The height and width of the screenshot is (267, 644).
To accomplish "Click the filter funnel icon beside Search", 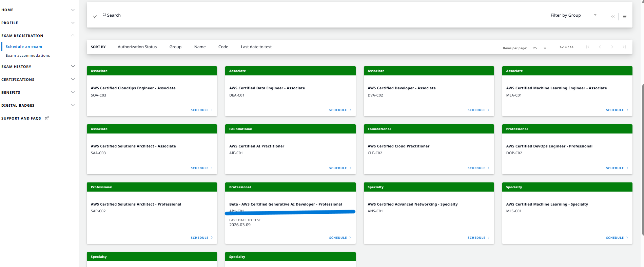I will coord(95,17).
